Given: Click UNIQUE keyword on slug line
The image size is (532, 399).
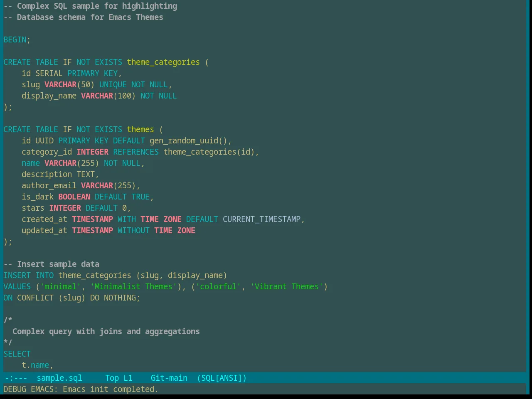Looking at the screenshot, I should [113, 84].
